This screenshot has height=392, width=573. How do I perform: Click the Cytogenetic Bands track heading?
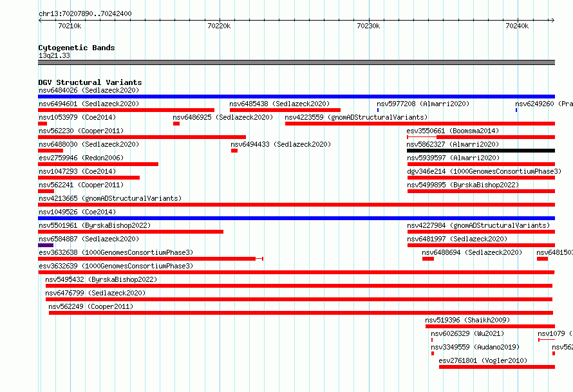pyautogui.click(x=77, y=48)
